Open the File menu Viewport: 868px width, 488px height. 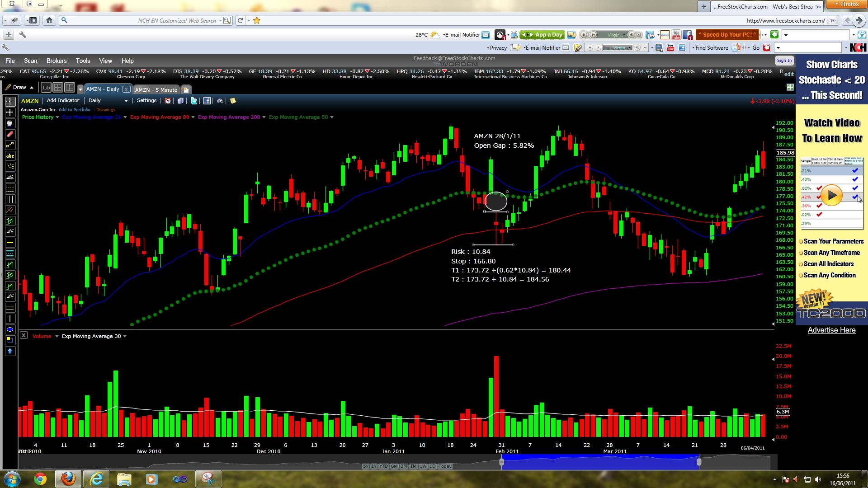click(x=10, y=61)
